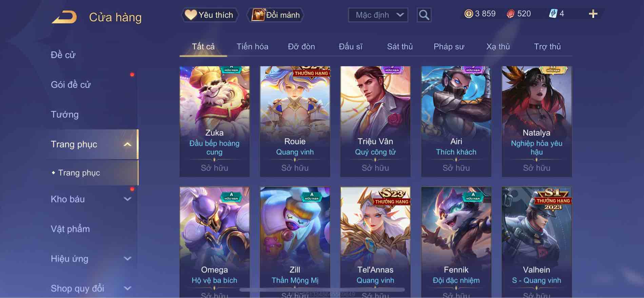Viewport: 644px width, 298px height.
Task: Open Natalya Nghiệp hỏa yêu hậu skin card
Action: pyautogui.click(x=536, y=122)
